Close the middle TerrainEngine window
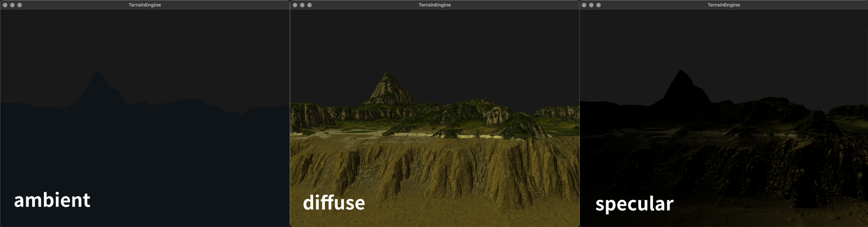This screenshot has height=227, width=868. (x=295, y=5)
